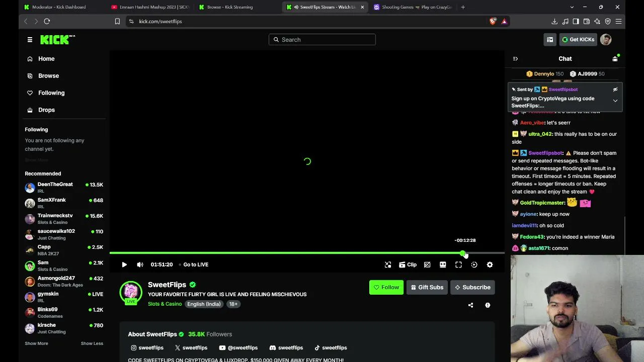
Task: Click the Kick search field
Action: pos(322,40)
